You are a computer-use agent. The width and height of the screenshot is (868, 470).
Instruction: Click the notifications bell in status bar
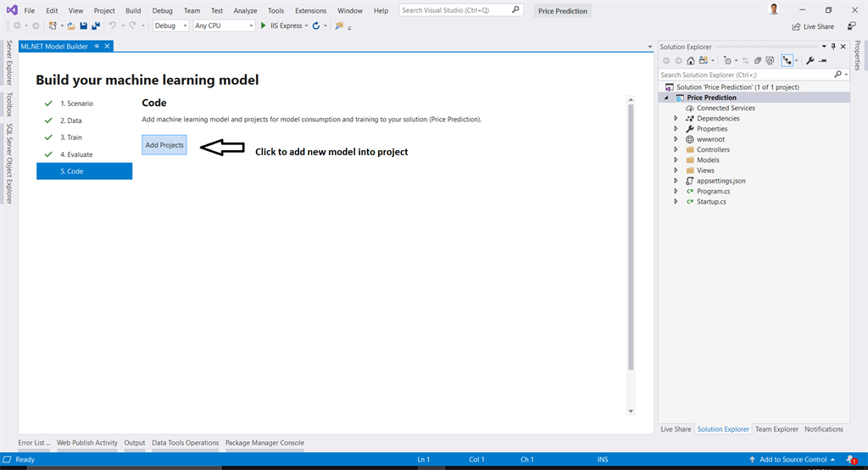click(851, 460)
